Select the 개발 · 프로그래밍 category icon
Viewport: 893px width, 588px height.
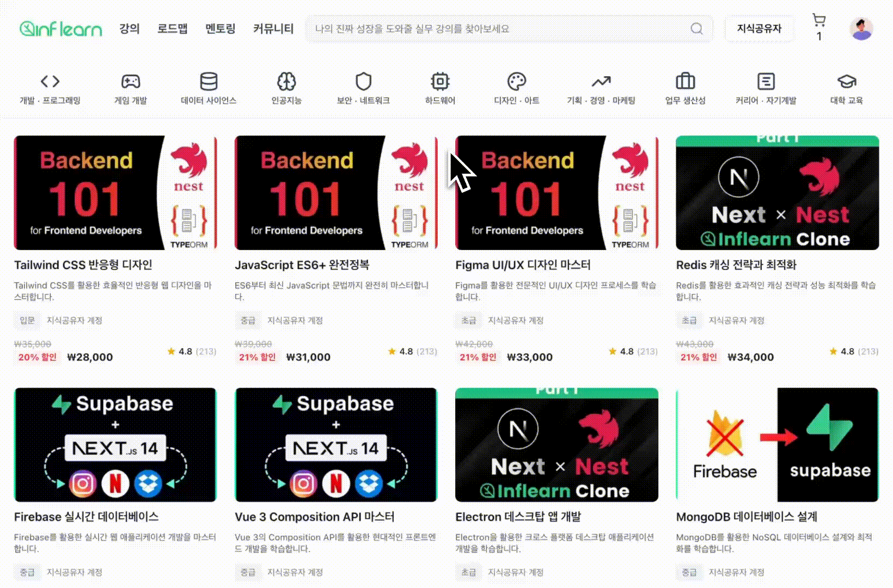[x=50, y=82]
